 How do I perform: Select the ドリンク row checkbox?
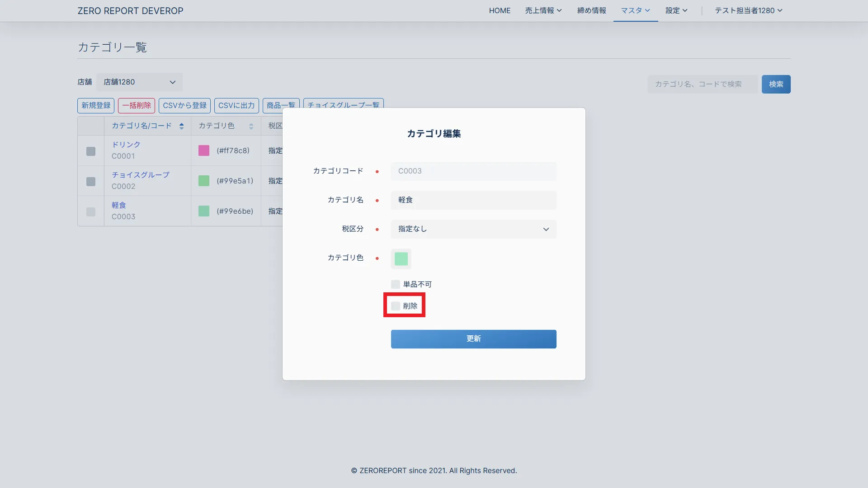tap(91, 151)
